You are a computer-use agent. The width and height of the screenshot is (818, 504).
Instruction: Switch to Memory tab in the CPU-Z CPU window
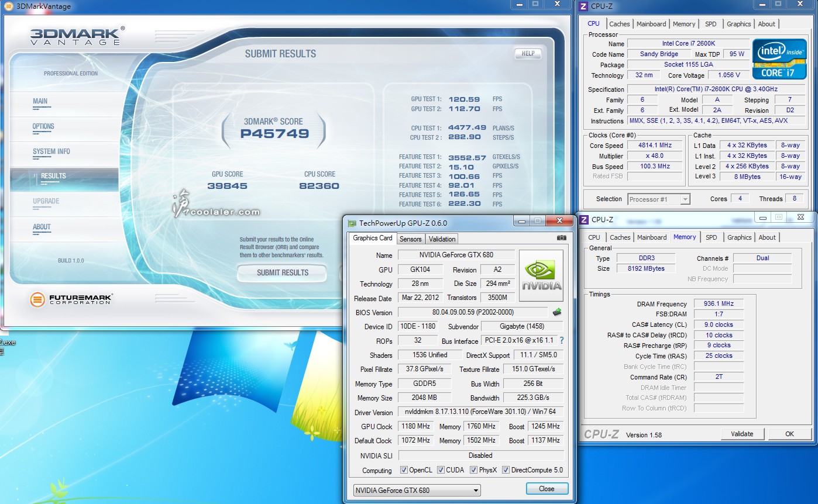pos(684,24)
